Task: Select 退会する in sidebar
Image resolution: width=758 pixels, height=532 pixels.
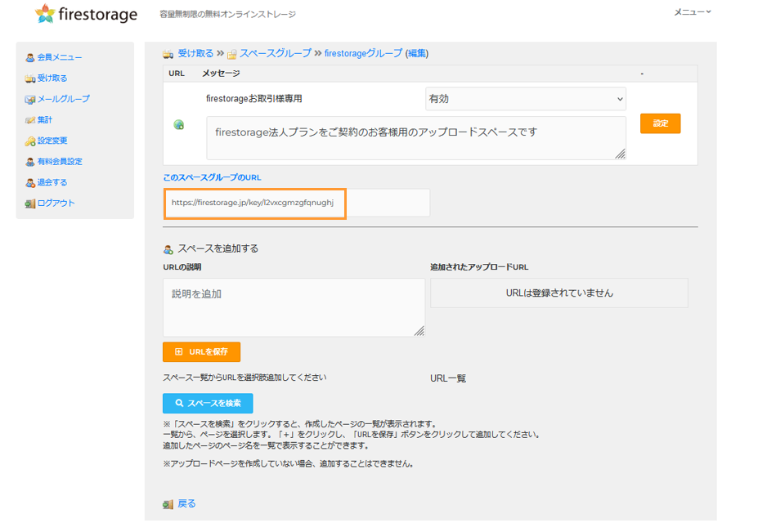Action: [52, 182]
